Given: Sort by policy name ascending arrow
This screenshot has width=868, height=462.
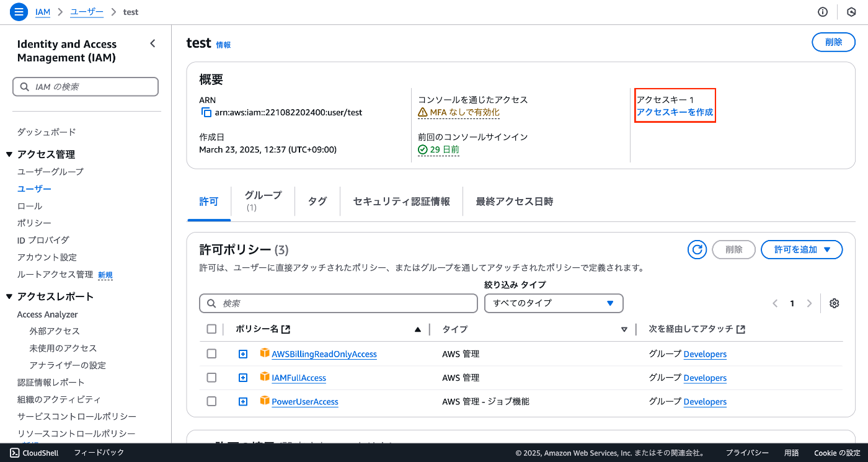Looking at the screenshot, I should 418,329.
